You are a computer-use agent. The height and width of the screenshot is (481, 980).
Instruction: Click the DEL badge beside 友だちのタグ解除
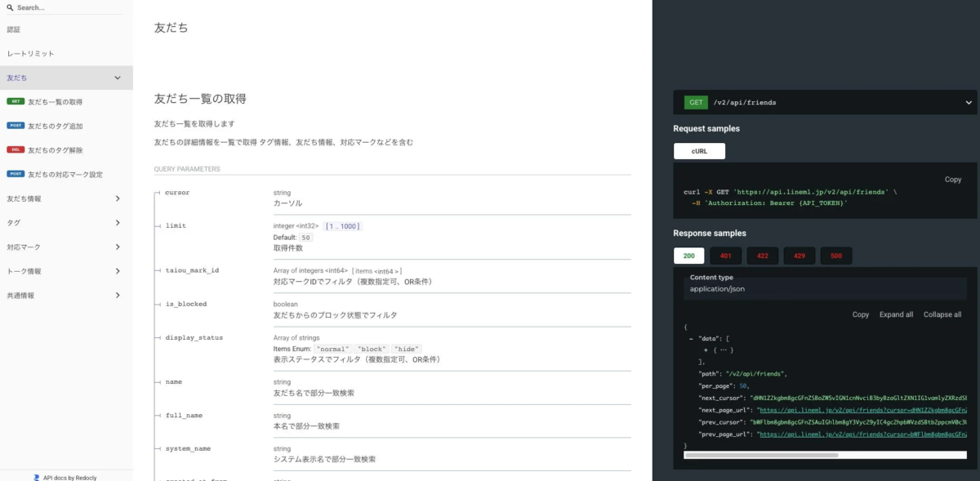[x=16, y=149]
